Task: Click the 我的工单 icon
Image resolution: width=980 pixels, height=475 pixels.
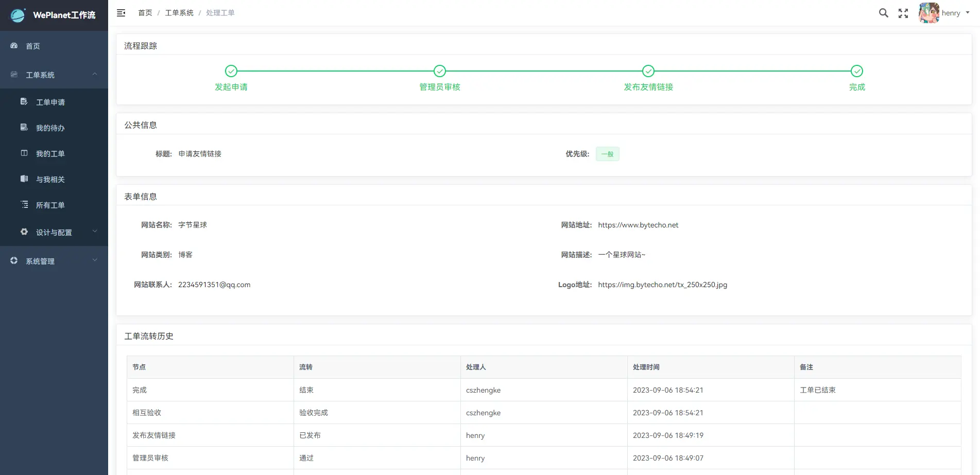Action: 24,153
